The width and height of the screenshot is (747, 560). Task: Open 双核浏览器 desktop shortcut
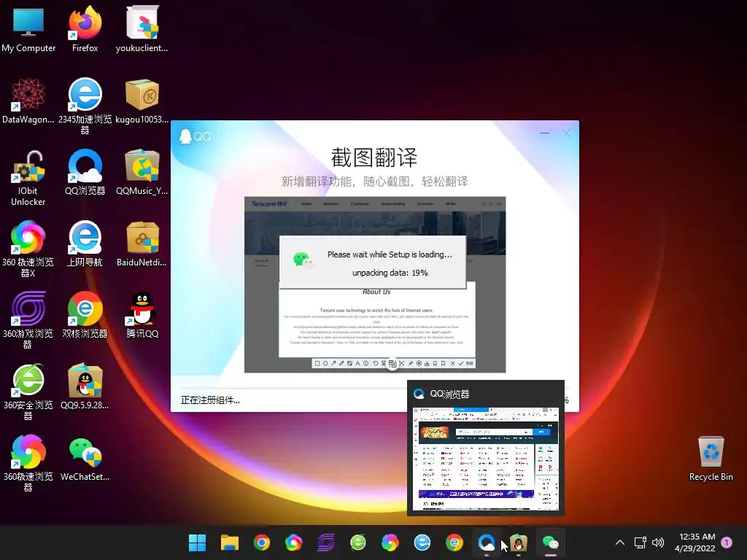[85, 315]
